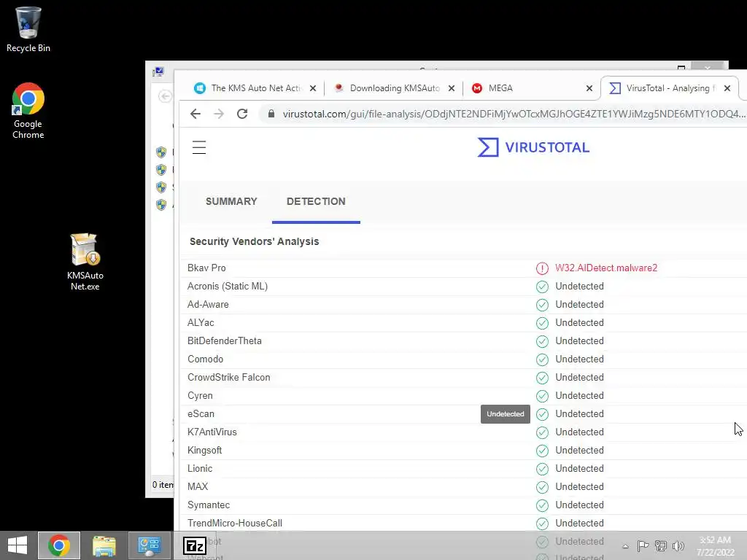Viewport: 747px width, 560px height.
Task: Click the VirusTotal logo
Action: click(x=533, y=147)
